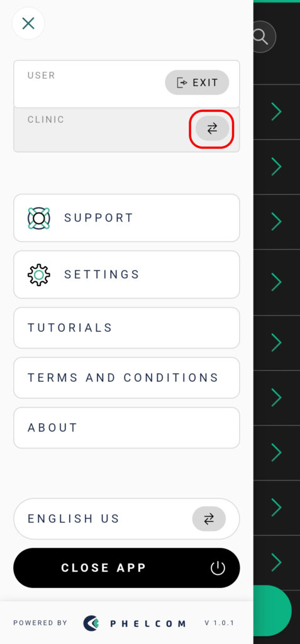Close the side menu with X icon
This screenshot has height=644, width=300.
click(x=28, y=23)
